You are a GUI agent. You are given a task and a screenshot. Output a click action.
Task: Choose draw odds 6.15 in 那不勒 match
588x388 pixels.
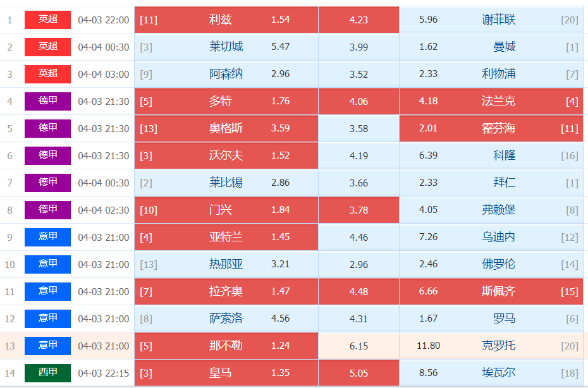click(358, 346)
